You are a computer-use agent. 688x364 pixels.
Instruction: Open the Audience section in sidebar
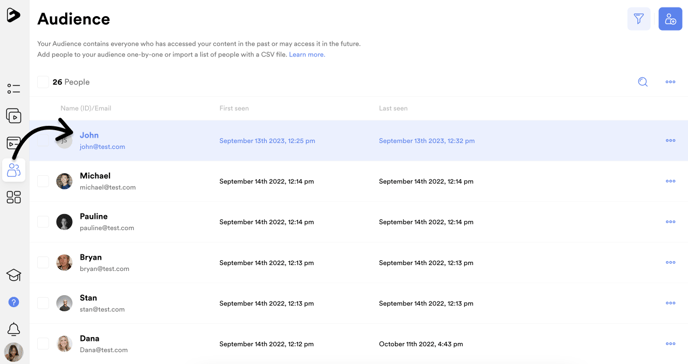coord(14,170)
